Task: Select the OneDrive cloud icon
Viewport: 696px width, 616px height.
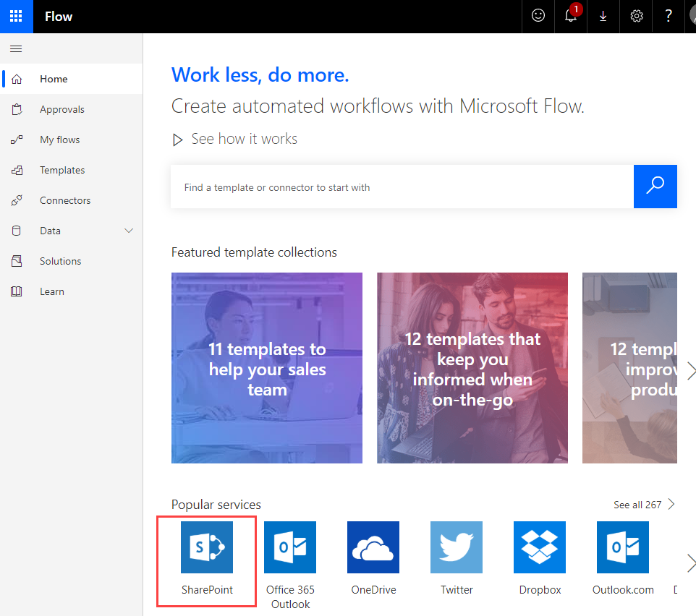Action: click(x=373, y=547)
